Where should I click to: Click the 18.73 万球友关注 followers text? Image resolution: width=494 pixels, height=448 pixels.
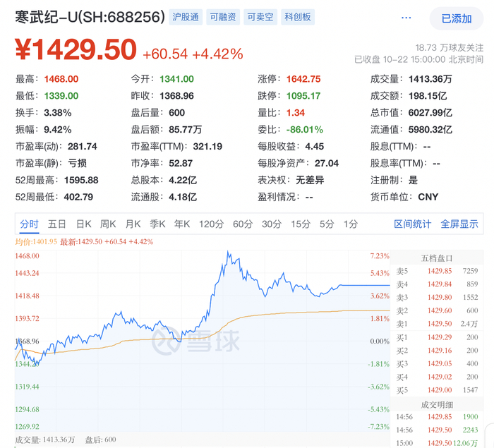click(x=450, y=48)
